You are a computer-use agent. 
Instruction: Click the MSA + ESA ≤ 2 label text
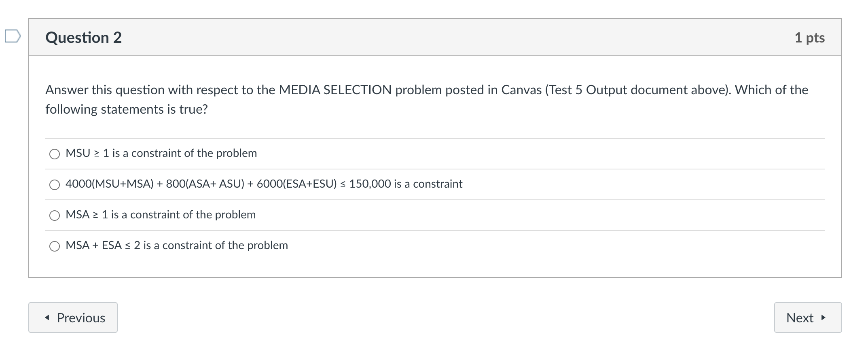(x=176, y=245)
